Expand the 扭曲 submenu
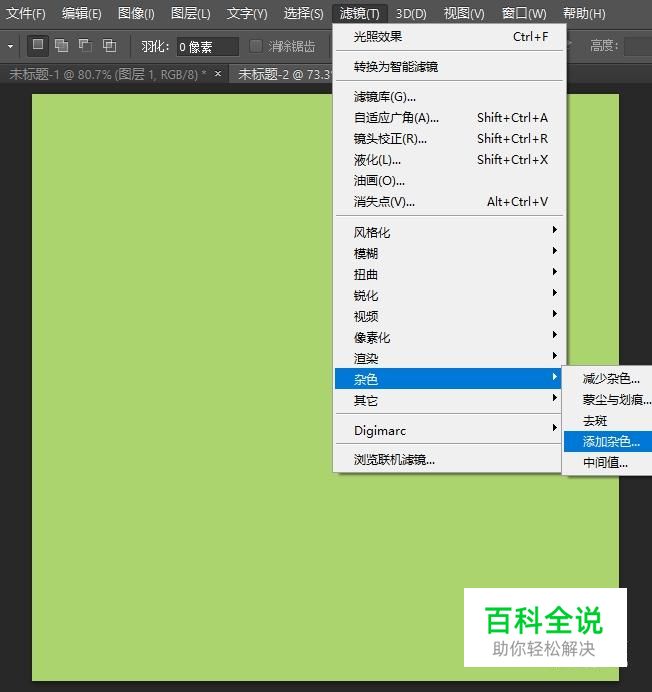652x692 pixels. pyautogui.click(x=448, y=274)
